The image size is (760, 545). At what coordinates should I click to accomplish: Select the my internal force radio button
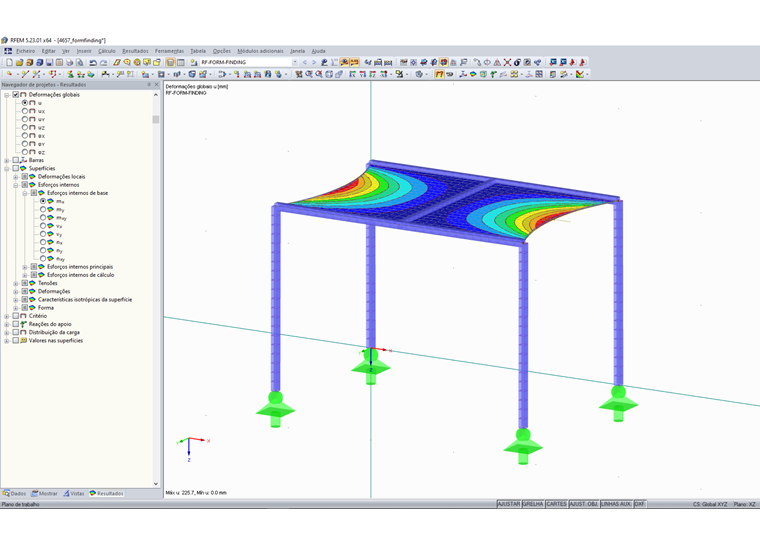pyautogui.click(x=43, y=209)
